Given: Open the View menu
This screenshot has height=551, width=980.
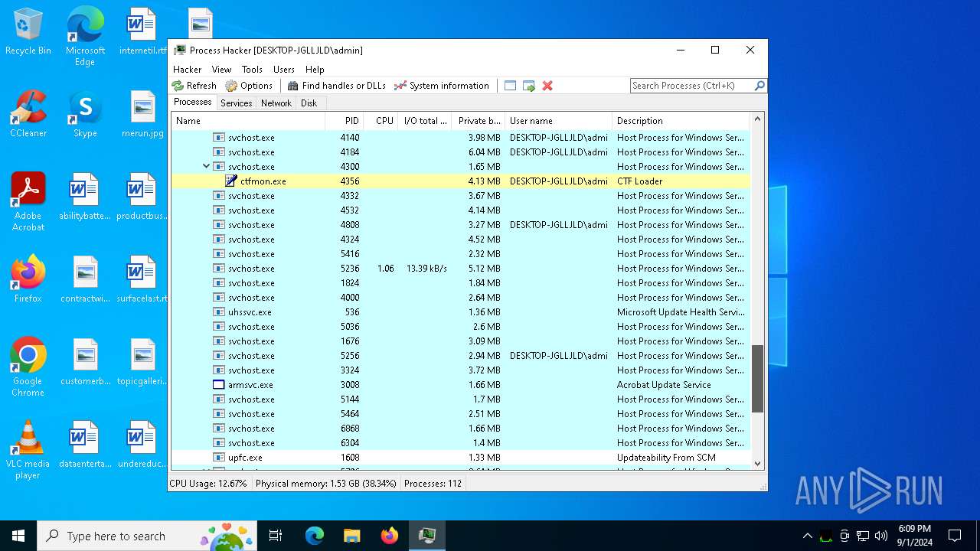Looking at the screenshot, I should (x=222, y=69).
